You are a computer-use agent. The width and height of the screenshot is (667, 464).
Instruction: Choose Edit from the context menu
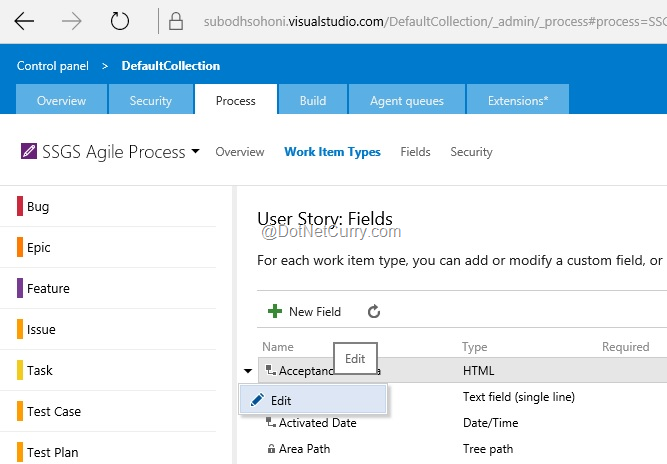point(313,400)
